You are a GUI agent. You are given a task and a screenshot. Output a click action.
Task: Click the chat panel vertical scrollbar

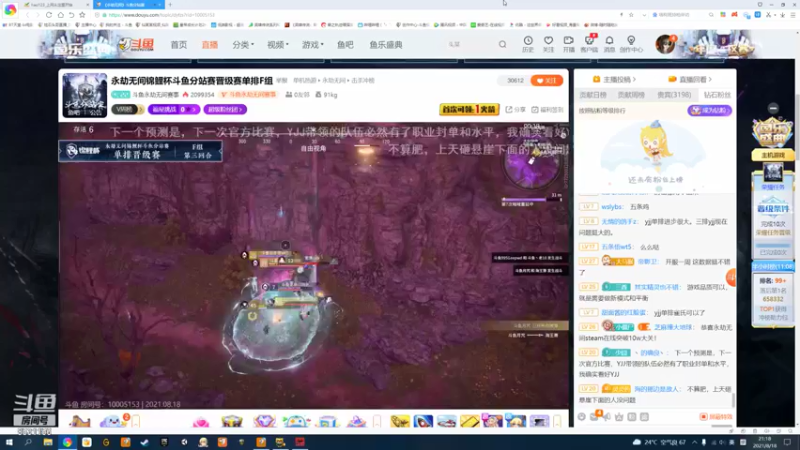coord(734,400)
